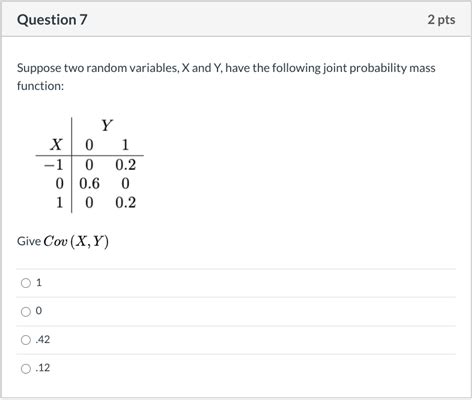Viewport: 474px width, 400px height.
Task: Choose the radio button for answer 0
Action: pyautogui.click(x=26, y=312)
